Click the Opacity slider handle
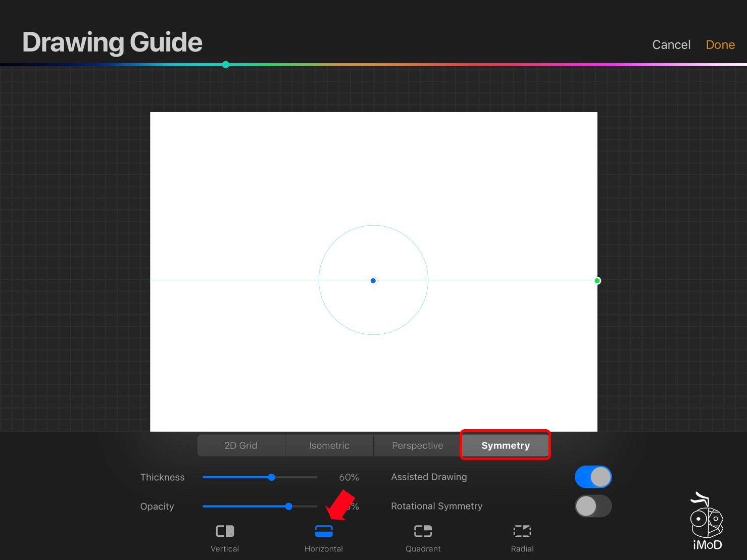The height and width of the screenshot is (560, 747). click(x=288, y=506)
